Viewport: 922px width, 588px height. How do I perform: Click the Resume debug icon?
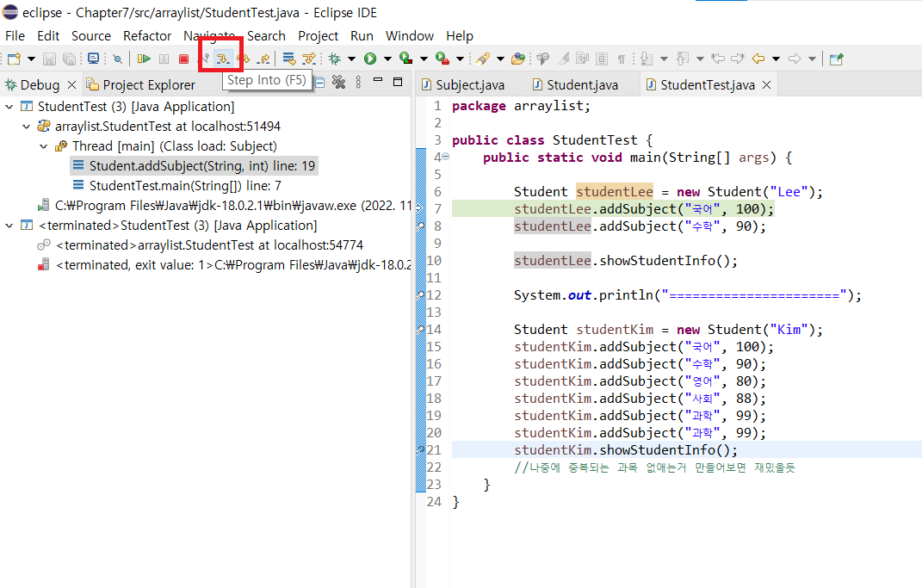[x=144, y=59]
